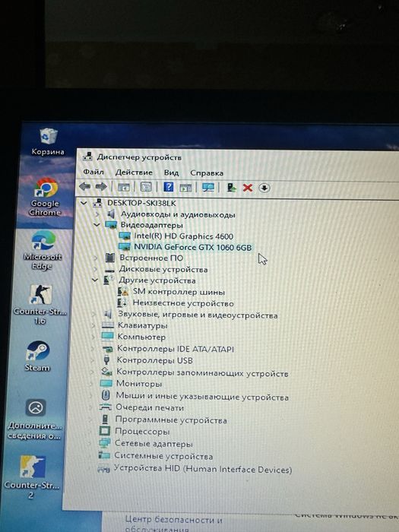
Task: Click the Процессоры chip icon
Action: [x=105, y=431]
